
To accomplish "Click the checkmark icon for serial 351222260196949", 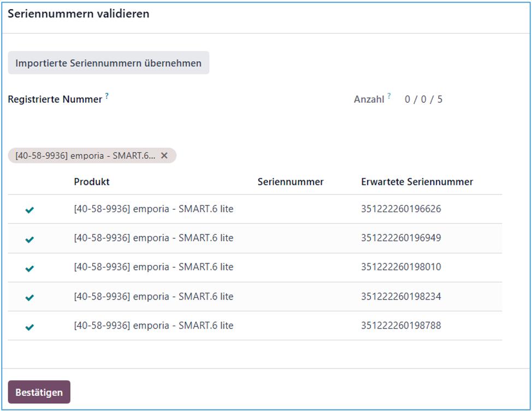I will pos(29,239).
